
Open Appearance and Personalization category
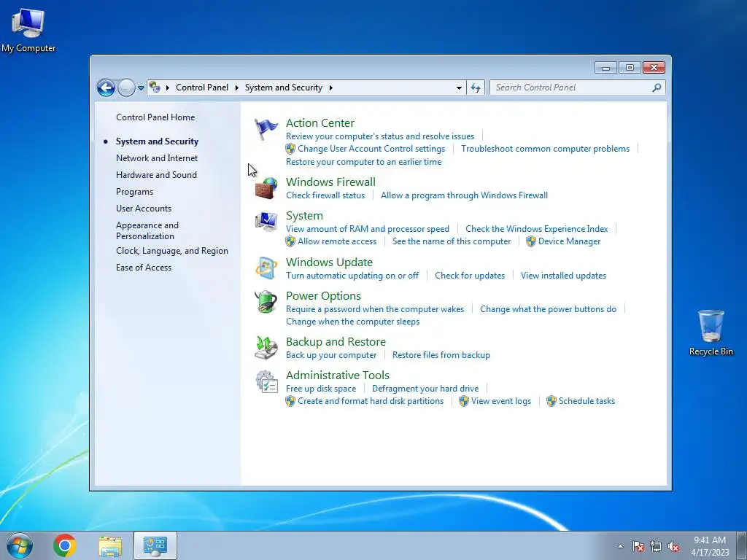tap(147, 230)
